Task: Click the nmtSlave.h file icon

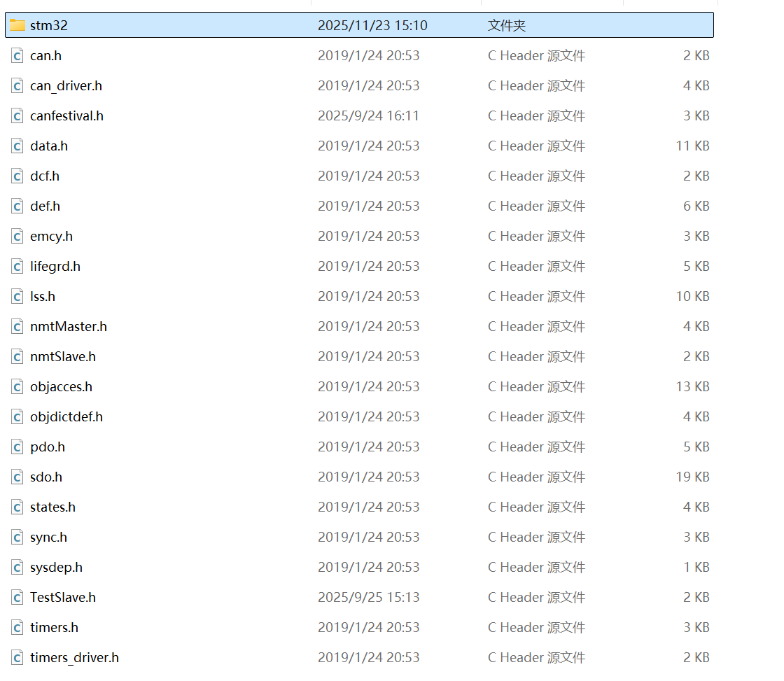Action: [x=17, y=356]
